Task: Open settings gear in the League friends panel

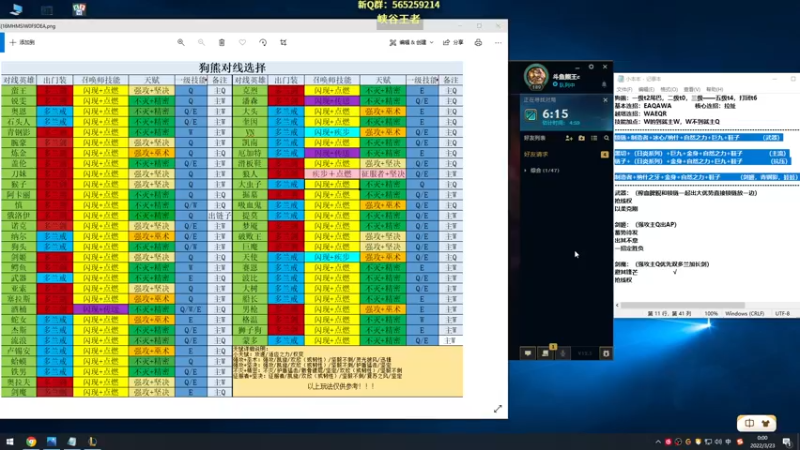Action: 591,67
